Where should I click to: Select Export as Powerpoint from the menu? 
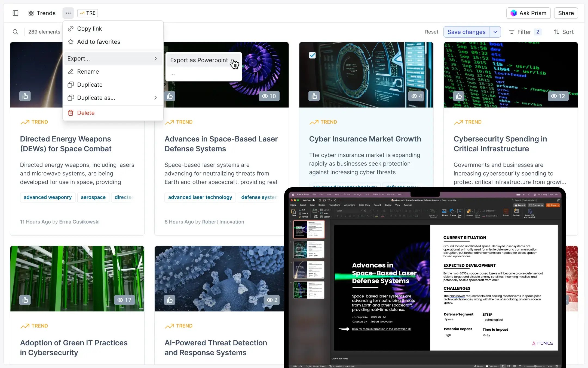tap(199, 60)
